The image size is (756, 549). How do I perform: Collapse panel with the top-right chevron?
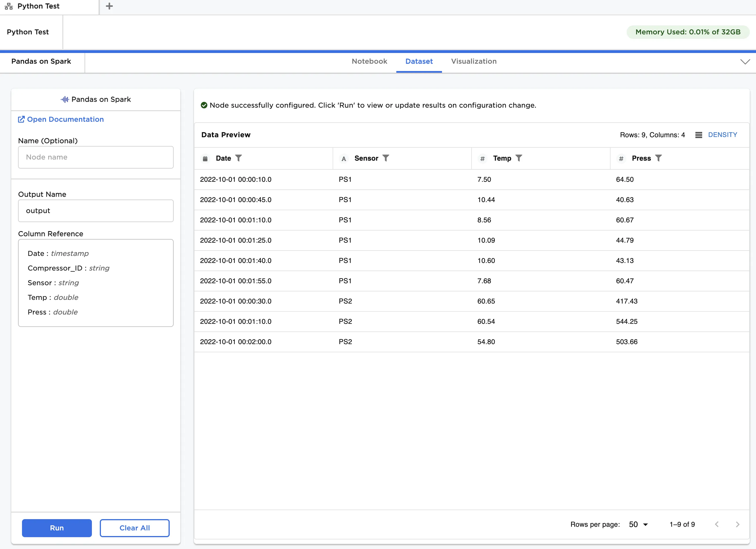tap(745, 62)
